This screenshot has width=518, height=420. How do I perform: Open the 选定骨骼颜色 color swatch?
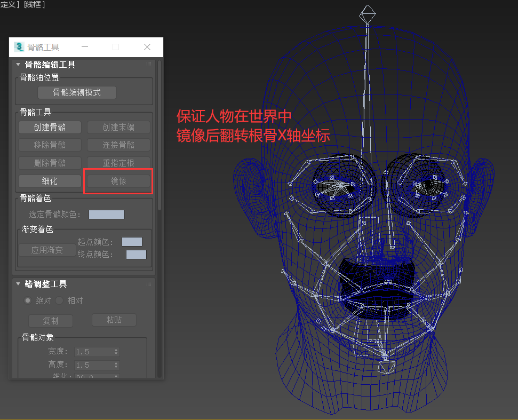tap(107, 215)
